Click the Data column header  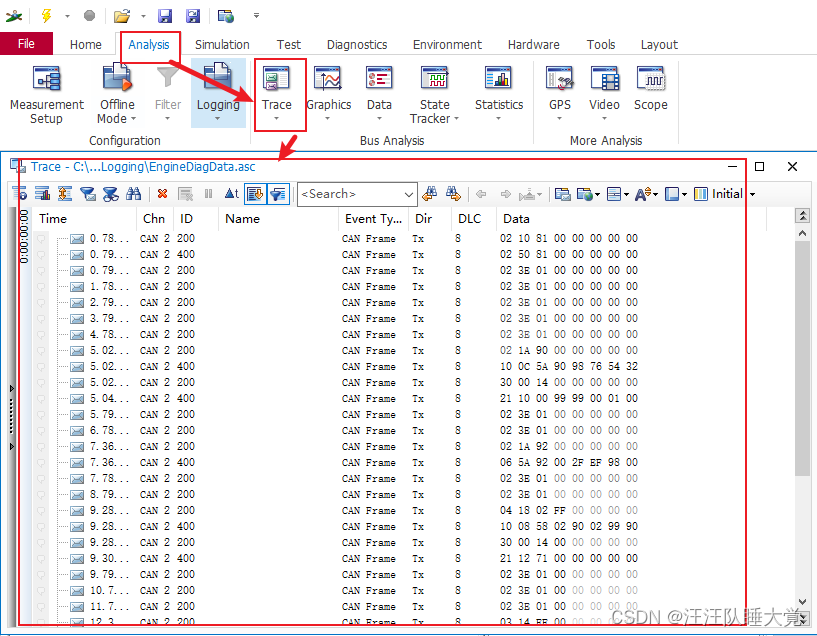tap(632, 219)
